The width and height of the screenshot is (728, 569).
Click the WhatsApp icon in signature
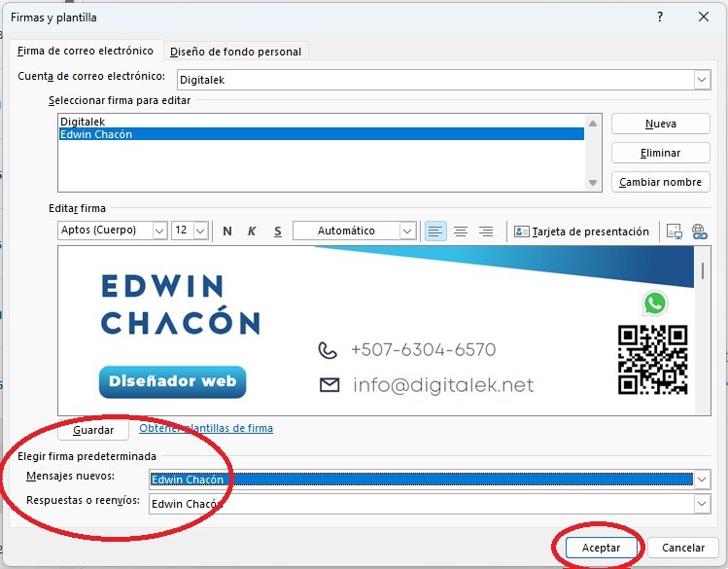click(x=655, y=303)
